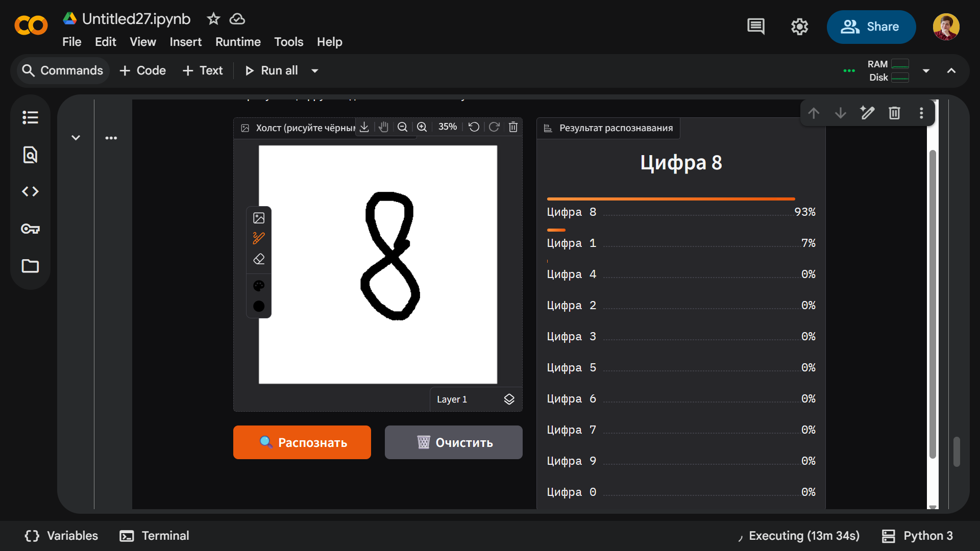
Task: Download the canvas image
Action: tap(364, 127)
